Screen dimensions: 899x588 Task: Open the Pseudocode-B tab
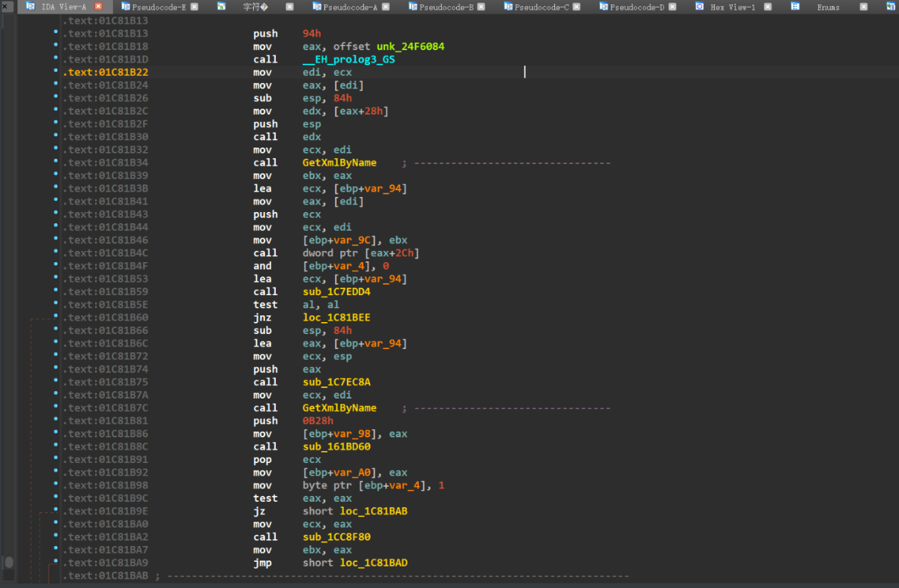pos(447,6)
